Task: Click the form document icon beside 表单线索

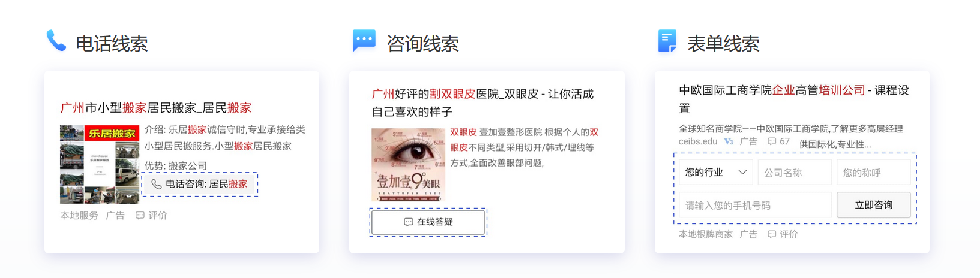Action: point(667,41)
